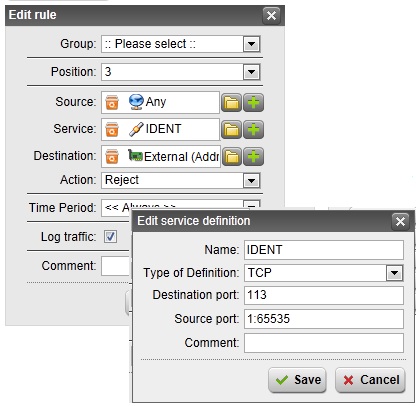Add new source with green plus
The image size is (417, 406).
click(x=253, y=102)
